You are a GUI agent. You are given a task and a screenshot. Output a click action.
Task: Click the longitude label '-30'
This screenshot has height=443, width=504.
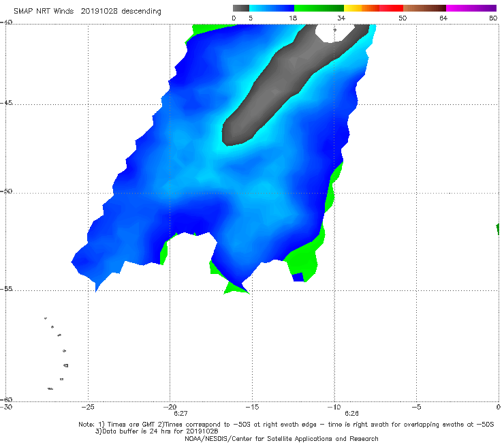click(6, 407)
